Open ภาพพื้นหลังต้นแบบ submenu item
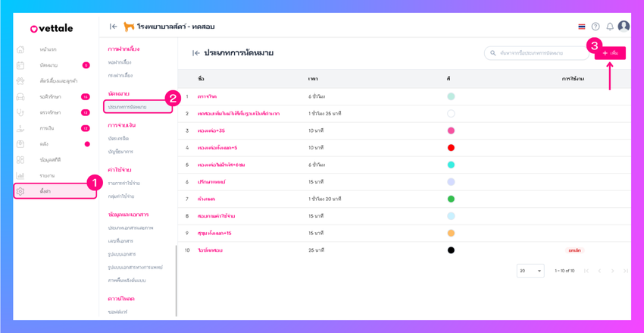The height and width of the screenshot is (333, 644). pos(127,281)
